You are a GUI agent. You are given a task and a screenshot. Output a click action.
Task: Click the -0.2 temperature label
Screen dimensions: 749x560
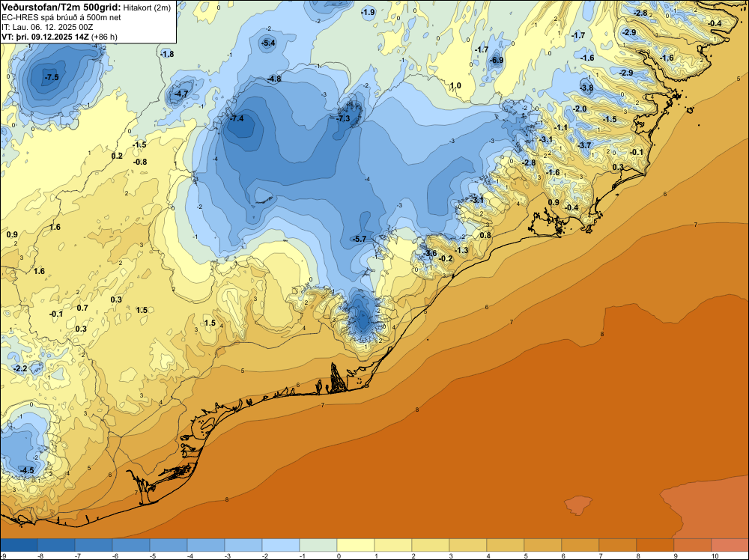[x=446, y=258]
